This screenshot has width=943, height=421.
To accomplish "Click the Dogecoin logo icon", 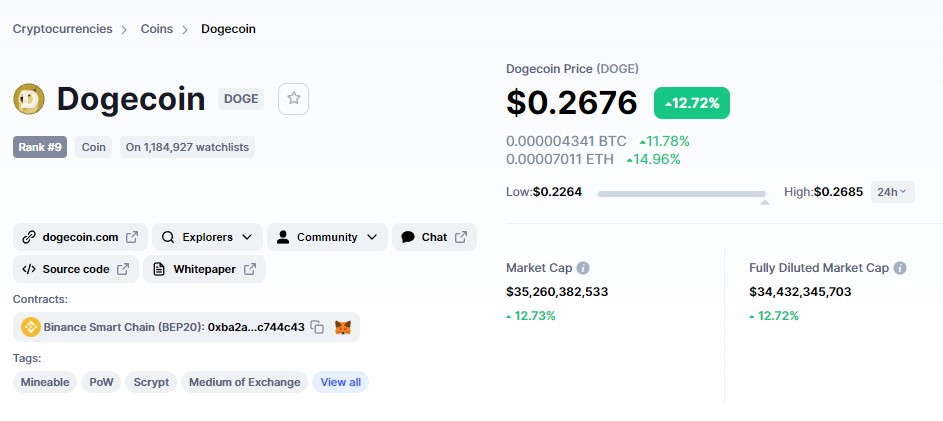I will (x=29, y=99).
